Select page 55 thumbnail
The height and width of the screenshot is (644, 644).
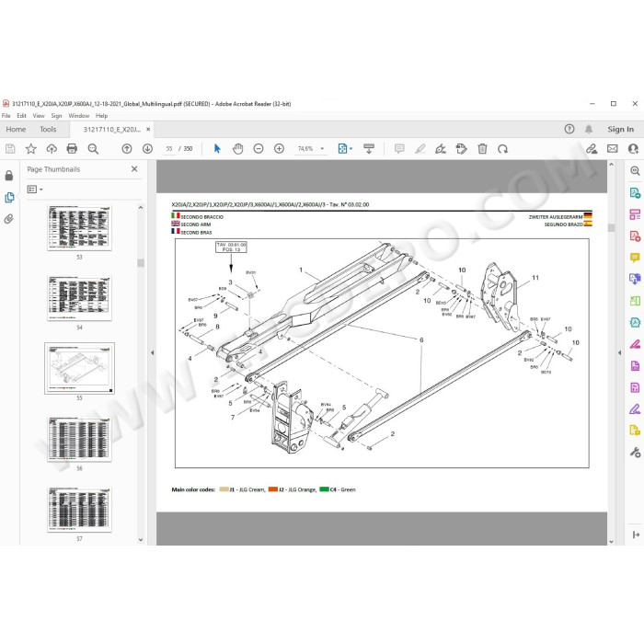79,368
